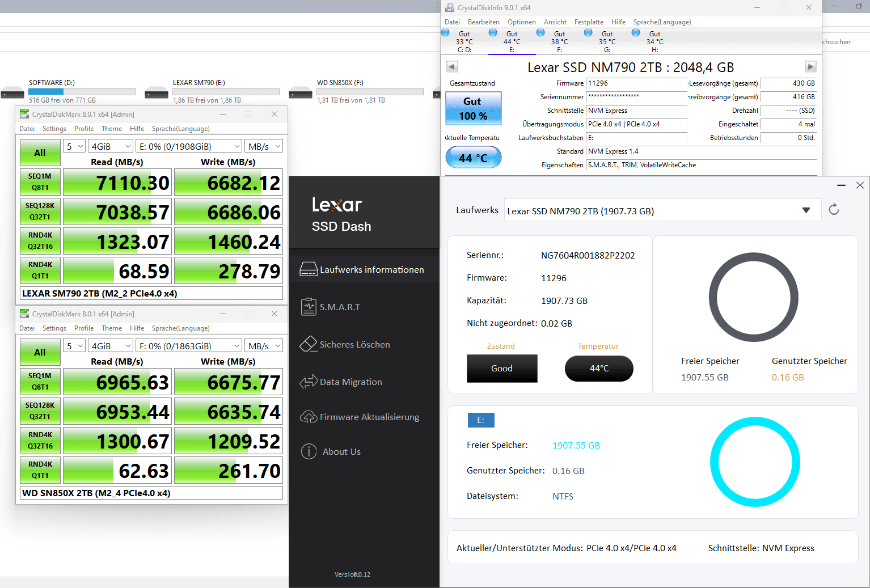Click the 44°C temperature pill in SSD Dash

[599, 369]
